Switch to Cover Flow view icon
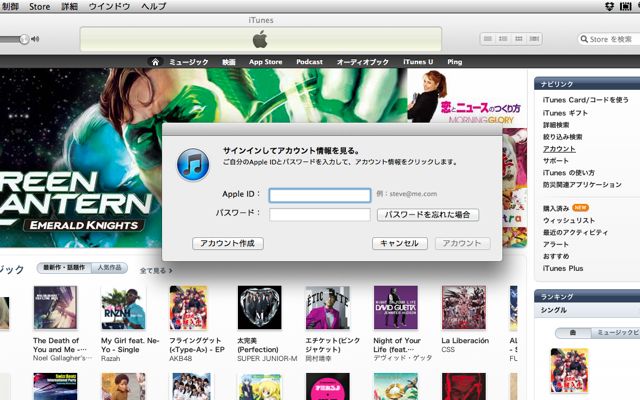The height and width of the screenshot is (400, 640). [534, 39]
